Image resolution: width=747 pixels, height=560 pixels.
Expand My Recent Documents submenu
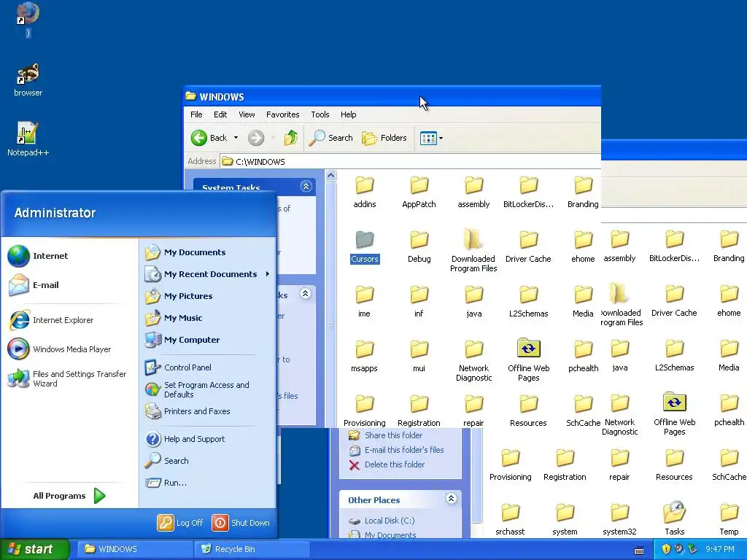point(208,274)
